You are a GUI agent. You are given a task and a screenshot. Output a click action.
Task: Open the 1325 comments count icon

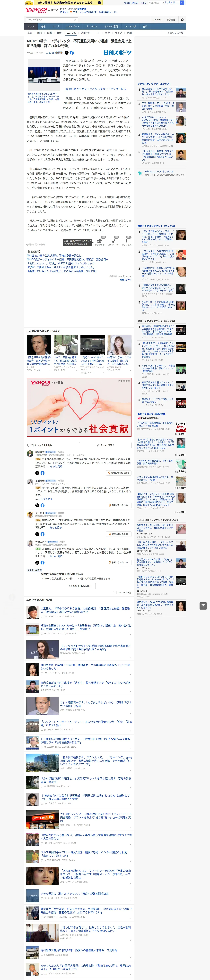50,53
